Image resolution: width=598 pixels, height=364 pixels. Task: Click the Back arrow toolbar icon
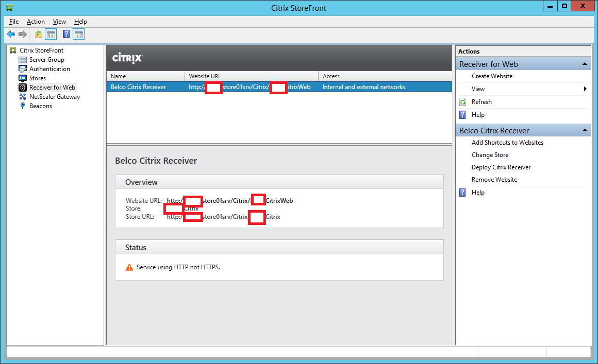11,34
